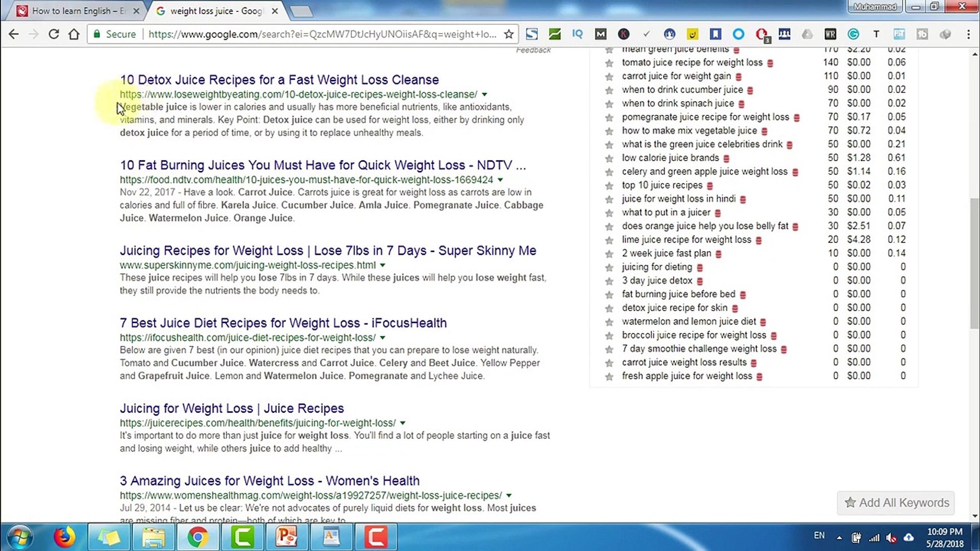Open 10 Detox Juice Recipes result link

279,80
